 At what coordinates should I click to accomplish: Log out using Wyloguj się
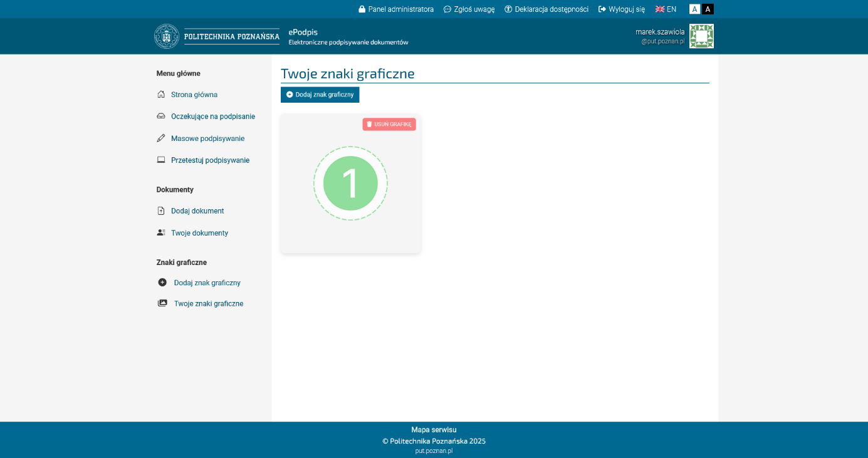[622, 9]
